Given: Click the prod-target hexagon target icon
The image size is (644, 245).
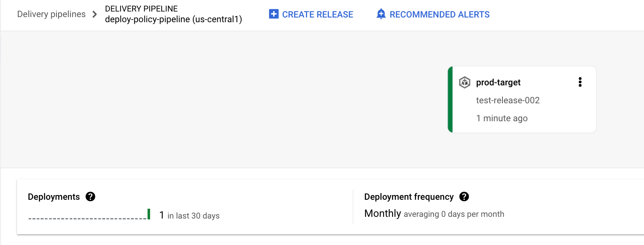Looking at the screenshot, I should pyautogui.click(x=464, y=82).
